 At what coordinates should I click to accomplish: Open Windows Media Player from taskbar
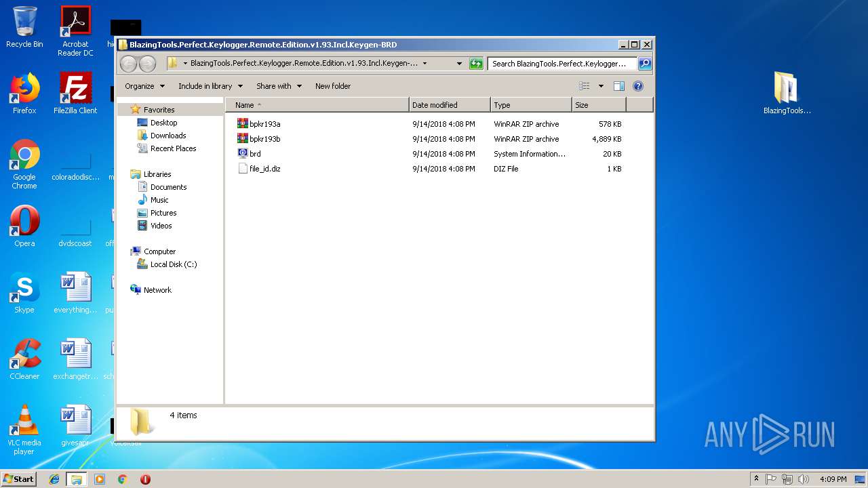pos(100,479)
